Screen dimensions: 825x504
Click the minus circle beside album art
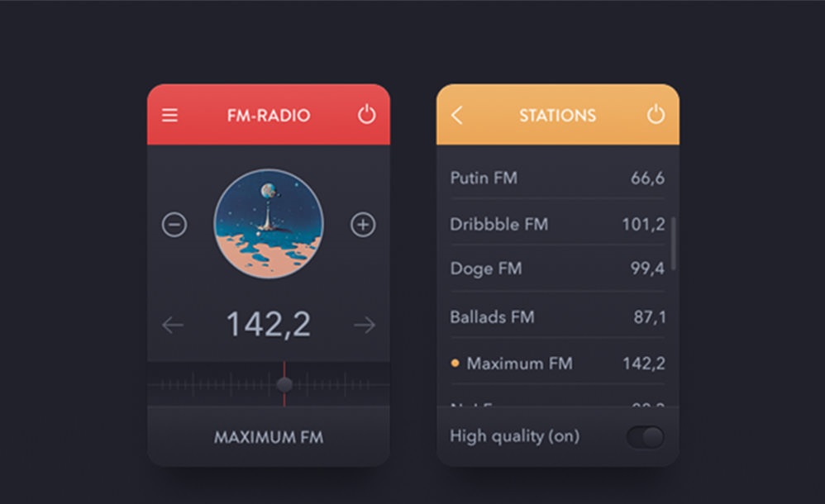coord(174,225)
